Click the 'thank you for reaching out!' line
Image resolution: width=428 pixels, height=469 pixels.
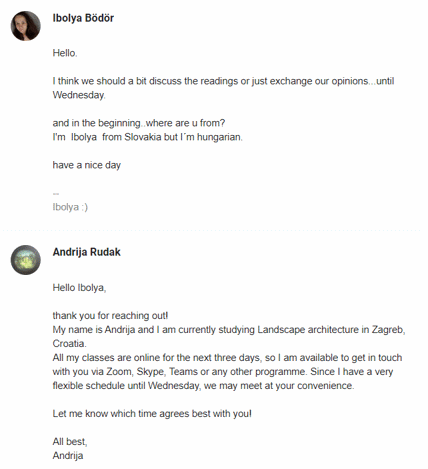tap(110, 316)
